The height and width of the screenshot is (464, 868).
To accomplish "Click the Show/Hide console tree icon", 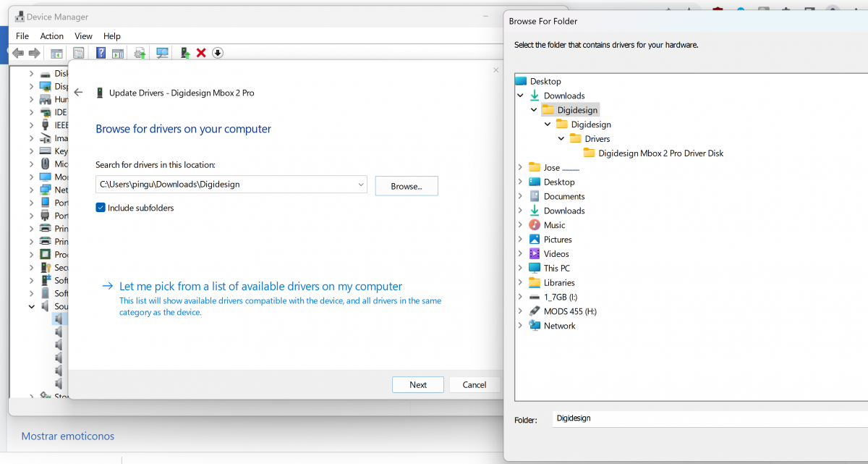I will (56, 52).
